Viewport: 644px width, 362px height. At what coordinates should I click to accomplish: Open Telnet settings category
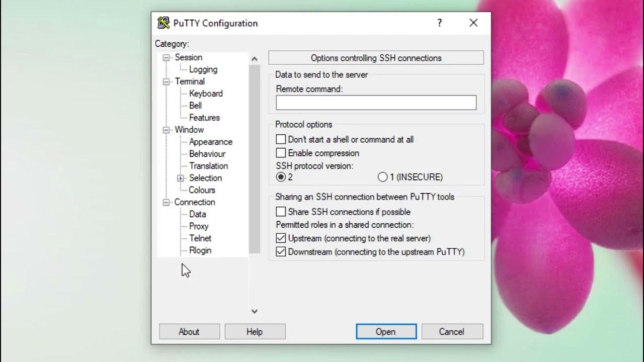pyautogui.click(x=200, y=238)
